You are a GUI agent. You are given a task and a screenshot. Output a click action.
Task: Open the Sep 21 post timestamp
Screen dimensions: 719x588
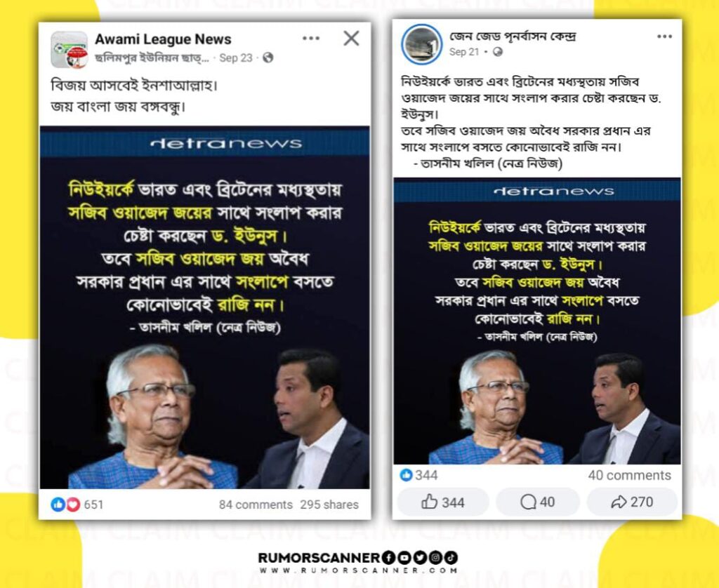tap(464, 52)
